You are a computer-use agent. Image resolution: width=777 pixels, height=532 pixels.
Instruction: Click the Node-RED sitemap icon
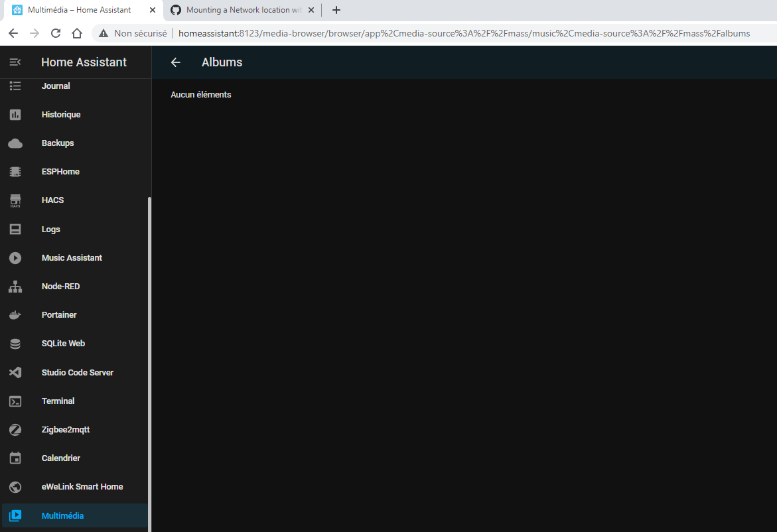[x=15, y=287]
